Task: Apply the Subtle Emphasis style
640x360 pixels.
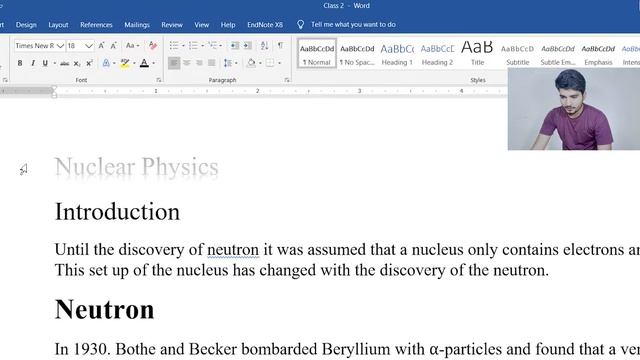Action: [x=558, y=53]
